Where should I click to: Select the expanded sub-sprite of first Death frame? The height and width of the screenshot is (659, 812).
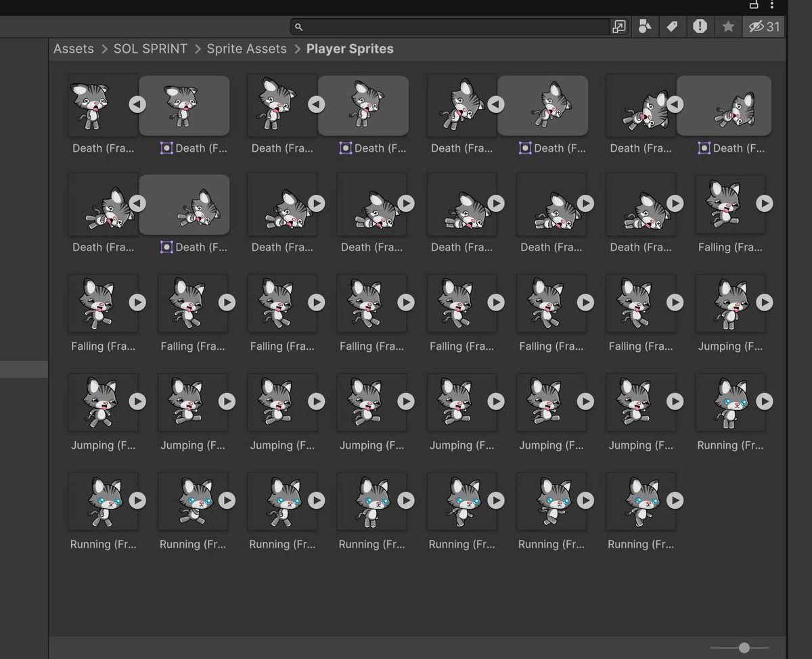click(184, 106)
